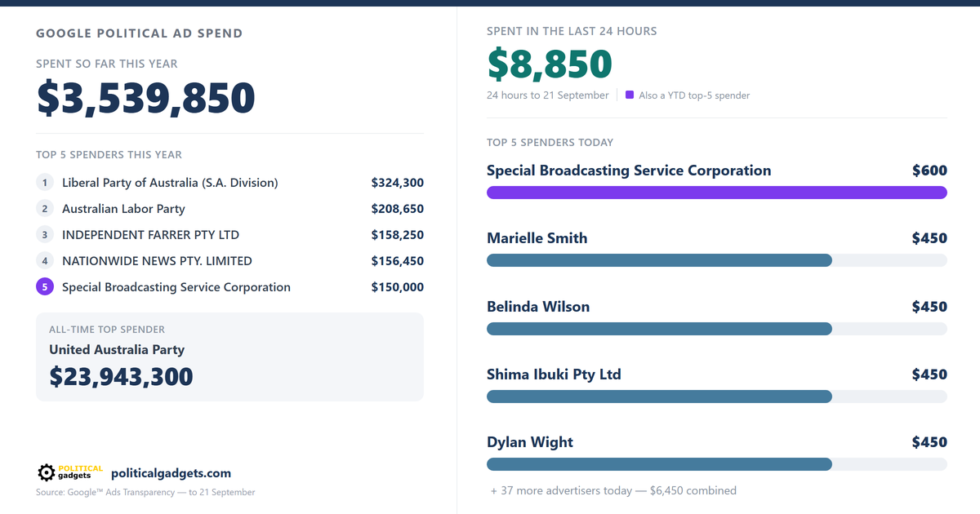
Task: Click the Dylan Wight spend bar
Action: [x=659, y=464]
